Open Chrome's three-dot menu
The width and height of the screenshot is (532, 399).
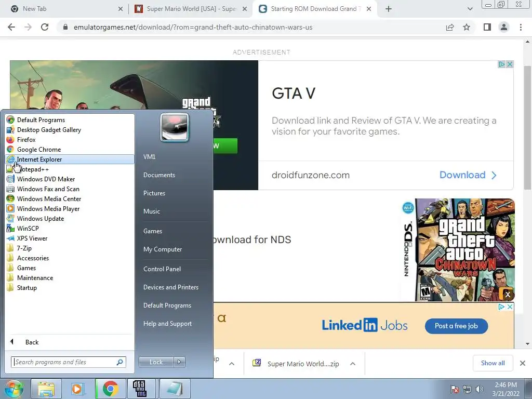521,27
